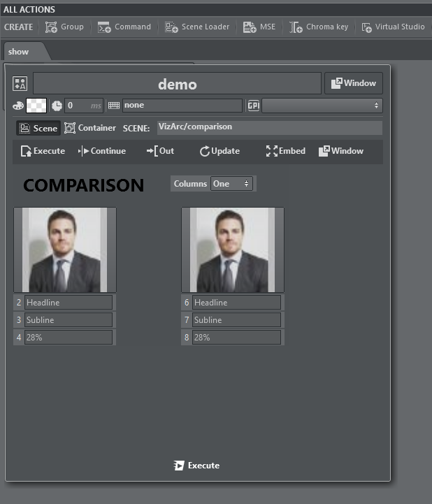Open the checkered color swatch
Screen dimensions: 432x504
click(36, 106)
